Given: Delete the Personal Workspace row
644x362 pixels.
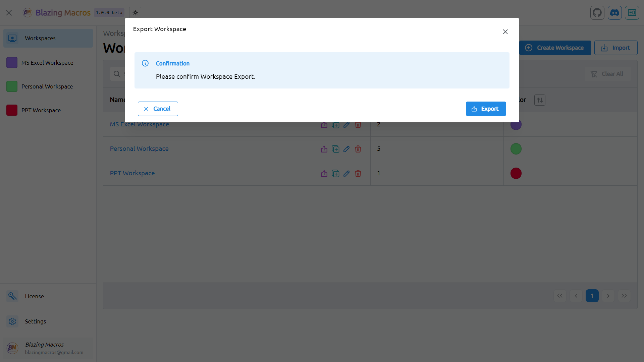Looking at the screenshot, I should pyautogui.click(x=358, y=149).
